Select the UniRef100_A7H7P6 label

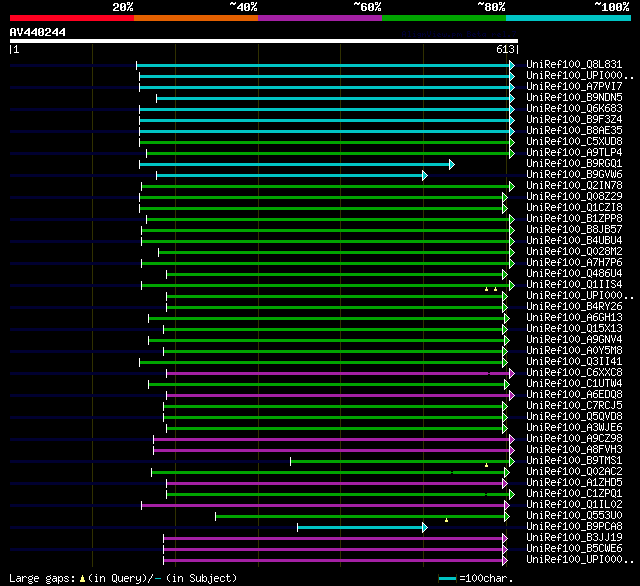tap(574, 262)
